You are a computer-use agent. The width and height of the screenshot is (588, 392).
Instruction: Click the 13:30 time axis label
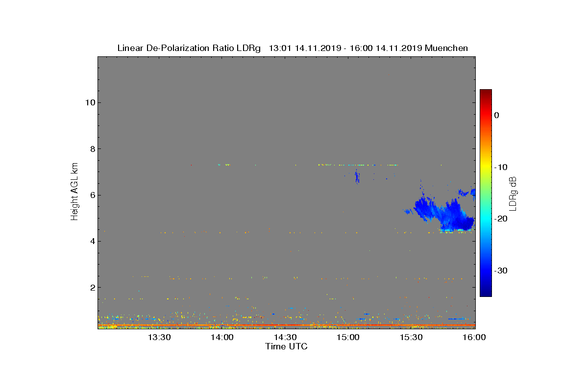(x=159, y=337)
